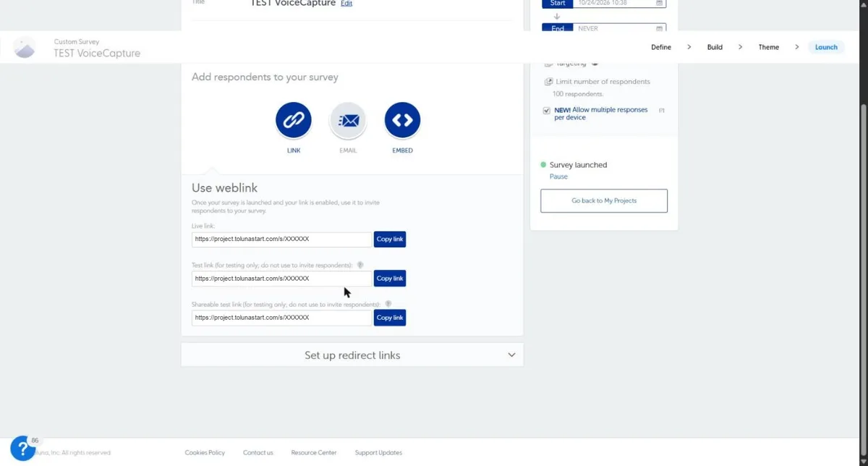Screen dimensions: 868x466
Task: Edit the survey title
Action: [x=346, y=4]
